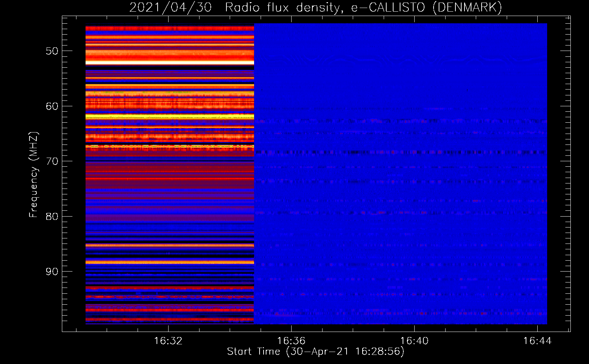Screen dimensions: 589x364
Task: Click the 16:44 time tick label
Action: coord(537,341)
